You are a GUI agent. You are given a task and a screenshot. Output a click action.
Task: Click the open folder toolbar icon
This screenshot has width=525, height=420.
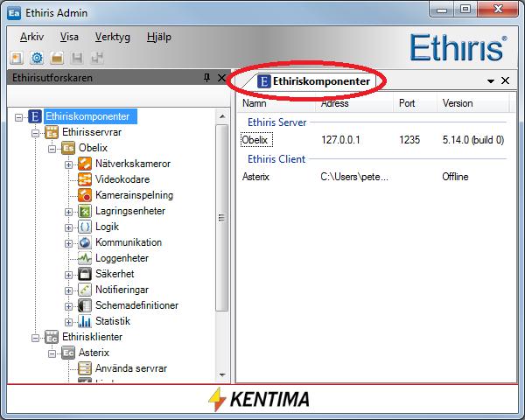57,58
